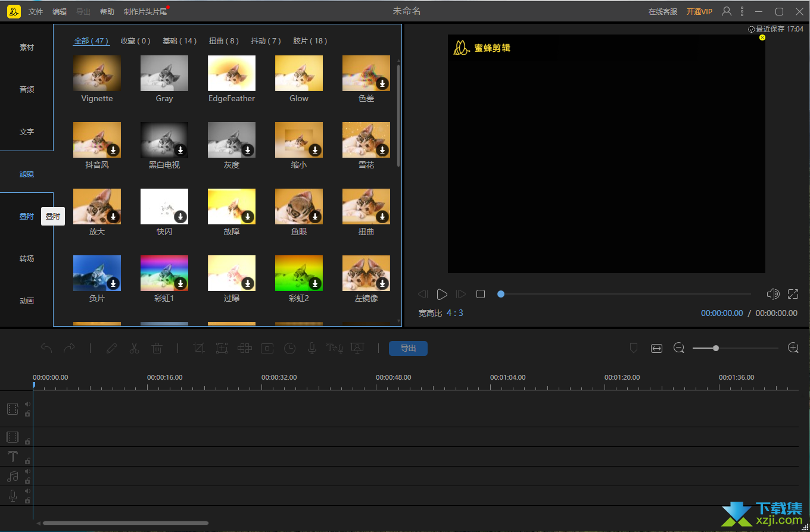Lock the voiceover microphone track
Image resolution: width=810 pixels, height=532 pixels.
click(x=27, y=500)
